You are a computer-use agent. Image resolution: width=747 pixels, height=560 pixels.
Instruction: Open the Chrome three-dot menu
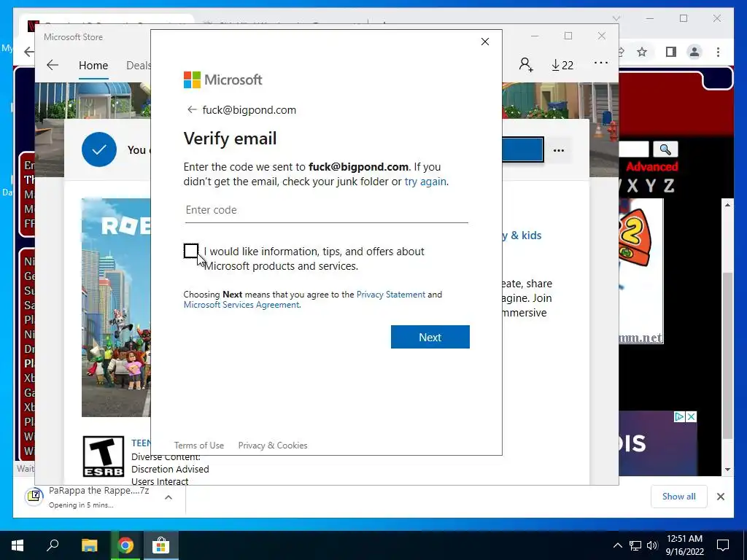point(718,52)
